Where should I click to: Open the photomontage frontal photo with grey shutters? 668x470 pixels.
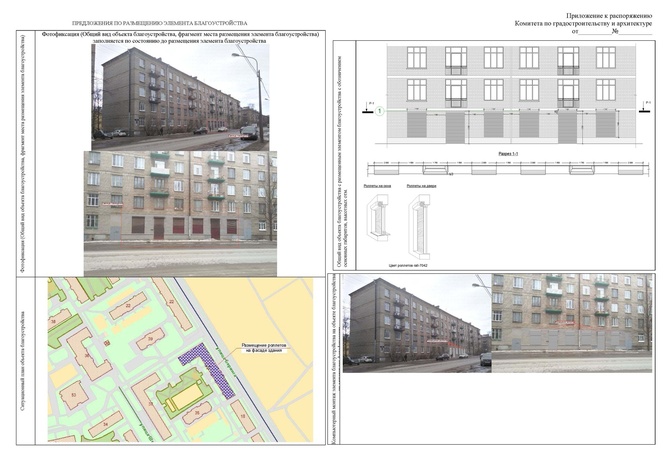[x=572, y=324]
